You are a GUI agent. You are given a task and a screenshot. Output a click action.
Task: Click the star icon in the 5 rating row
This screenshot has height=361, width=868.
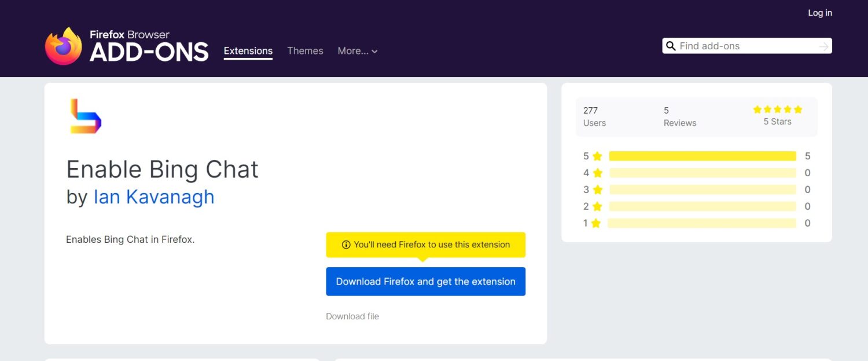[597, 156]
